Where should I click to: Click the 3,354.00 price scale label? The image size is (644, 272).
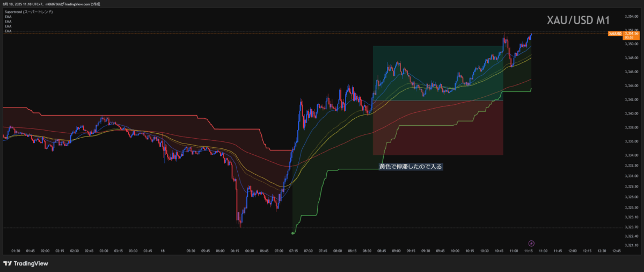pyautogui.click(x=632, y=16)
